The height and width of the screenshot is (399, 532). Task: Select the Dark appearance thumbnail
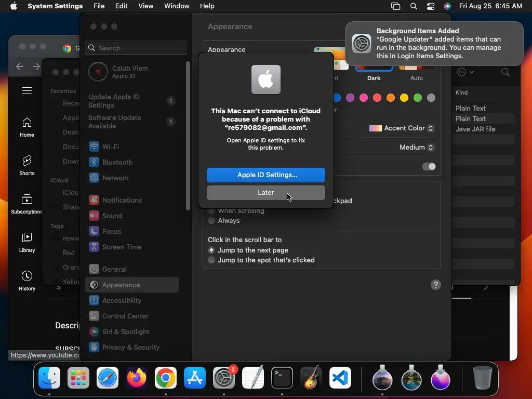coord(374,70)
